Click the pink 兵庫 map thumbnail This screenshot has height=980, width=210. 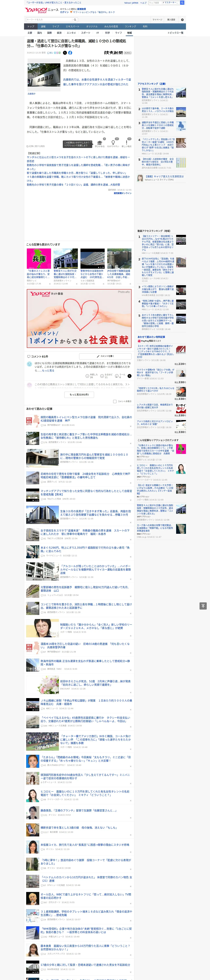coord(39,259)
